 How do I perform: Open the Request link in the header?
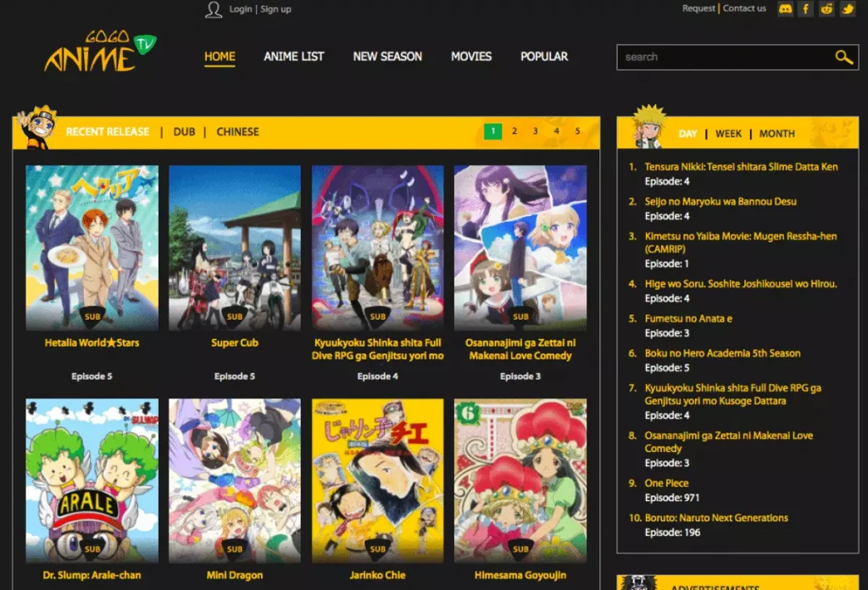click(699, 8)
